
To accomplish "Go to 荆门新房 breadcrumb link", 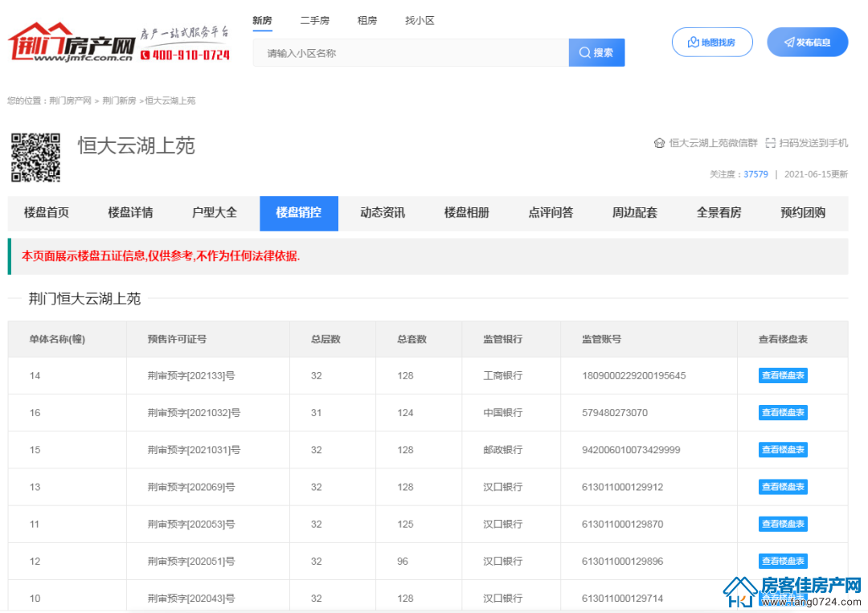I will coord(119,100).
